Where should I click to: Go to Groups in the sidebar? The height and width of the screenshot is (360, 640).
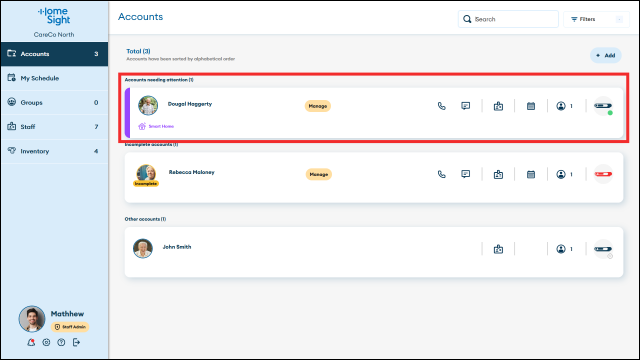(54, 102)
